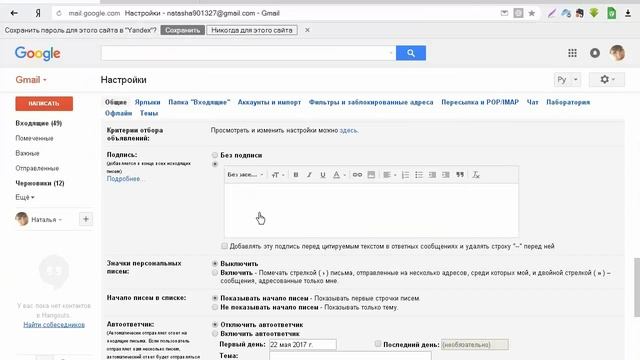Click the signature text area

pos(371,210)
